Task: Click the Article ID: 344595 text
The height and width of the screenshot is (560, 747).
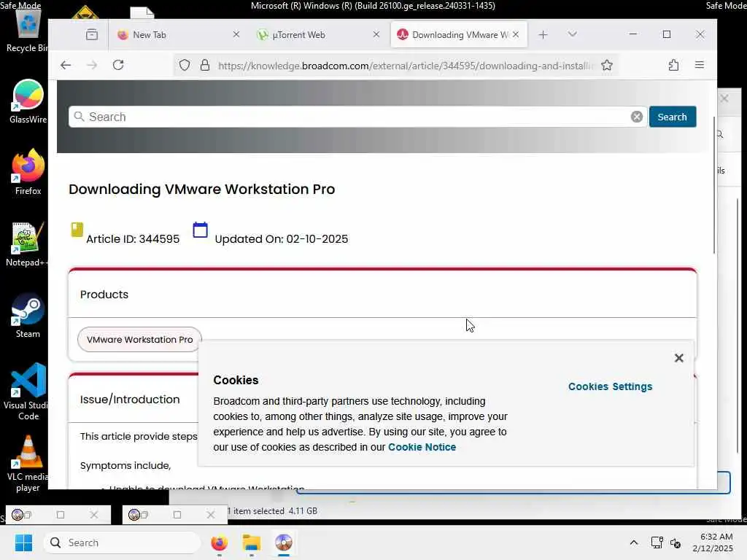Action: (133, 239)
